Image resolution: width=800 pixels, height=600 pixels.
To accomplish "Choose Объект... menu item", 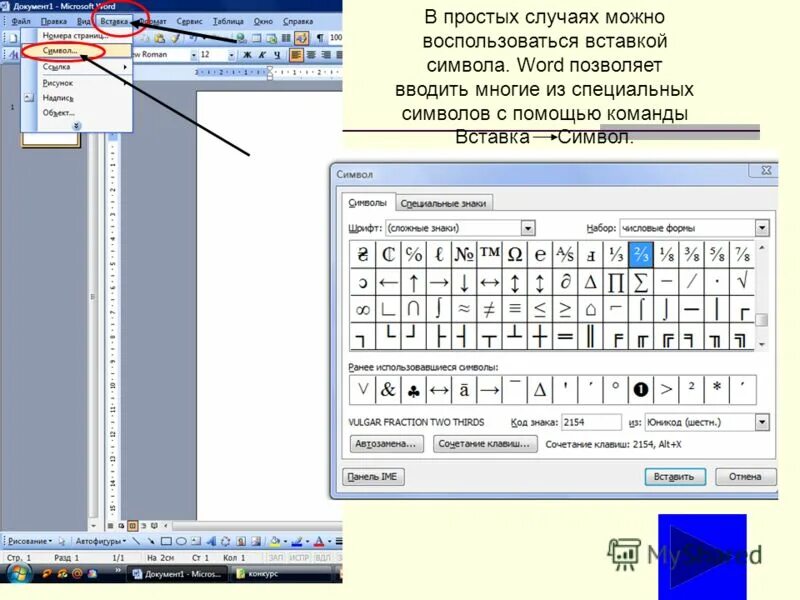I will pyautogui.click(x=77, y=113).
